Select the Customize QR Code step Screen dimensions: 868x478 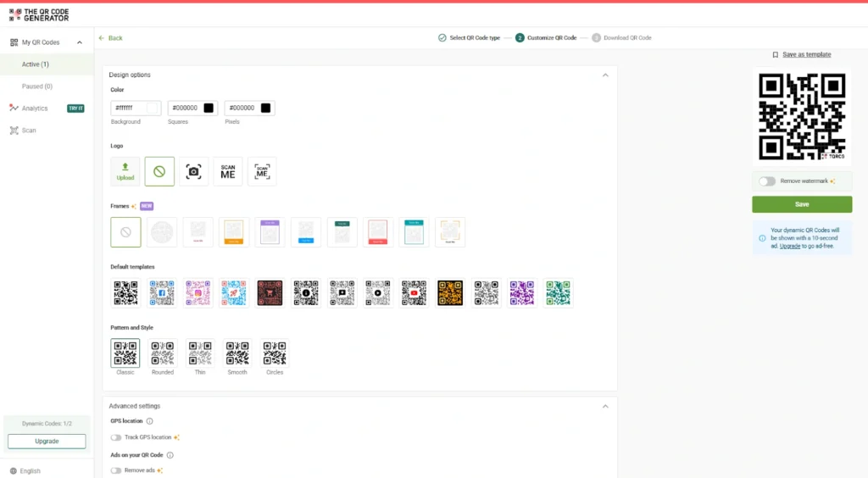546,37
